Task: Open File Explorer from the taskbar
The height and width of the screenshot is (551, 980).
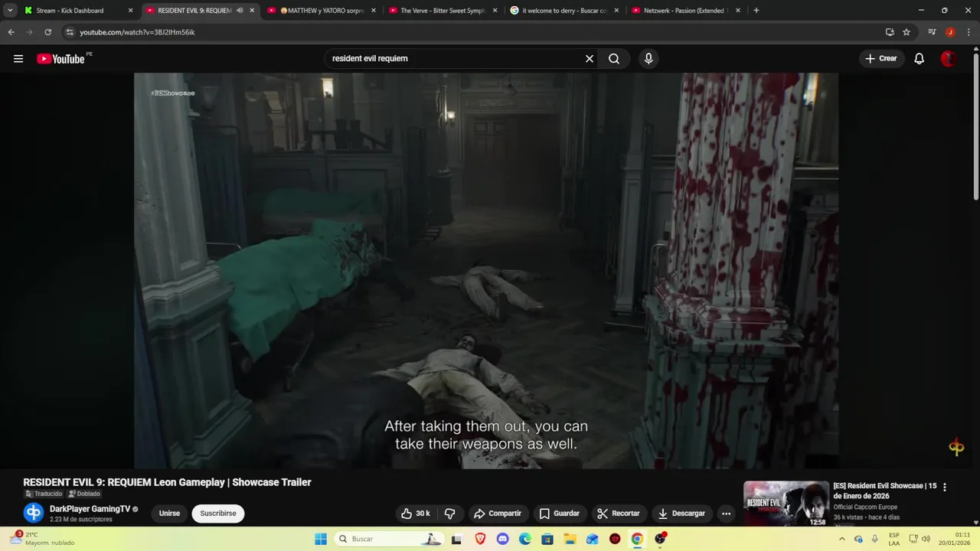Action: [x=570, y=539]
